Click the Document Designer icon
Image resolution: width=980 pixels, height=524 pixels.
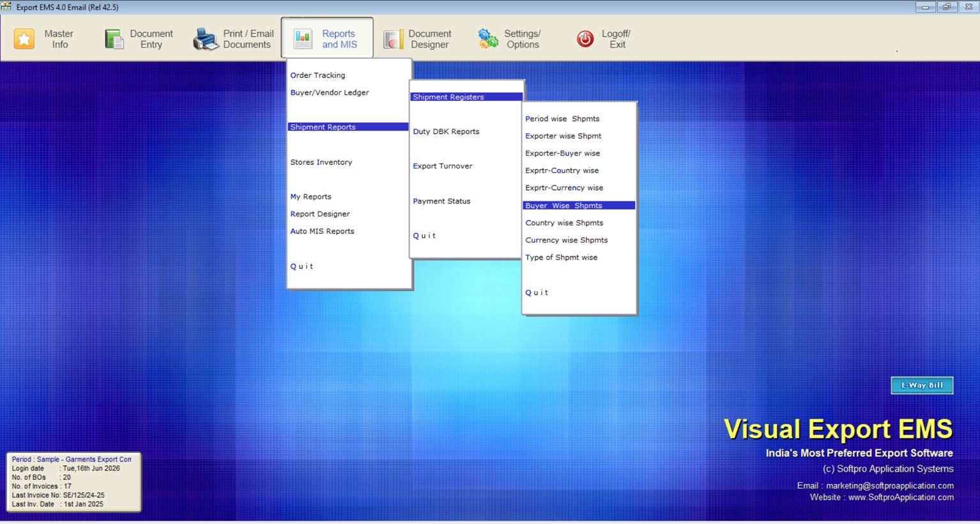tap(394, 39)
